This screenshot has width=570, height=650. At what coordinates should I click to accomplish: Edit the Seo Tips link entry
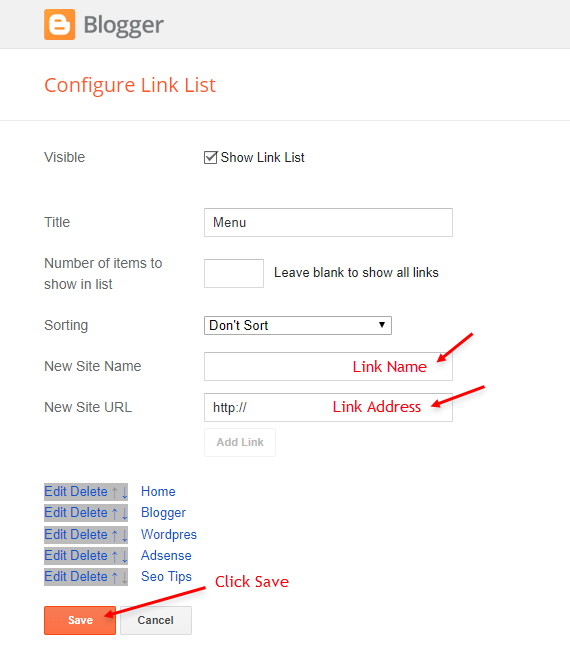click(56, 577)
